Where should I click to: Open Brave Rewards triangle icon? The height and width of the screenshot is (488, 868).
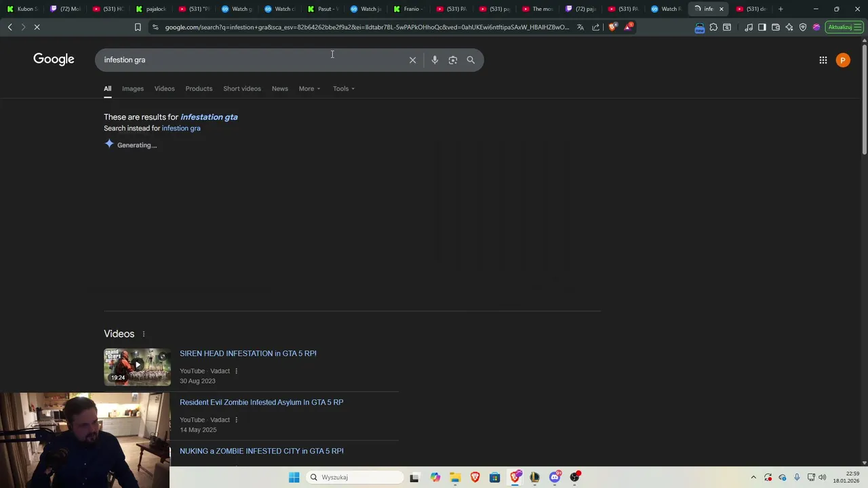629,27
